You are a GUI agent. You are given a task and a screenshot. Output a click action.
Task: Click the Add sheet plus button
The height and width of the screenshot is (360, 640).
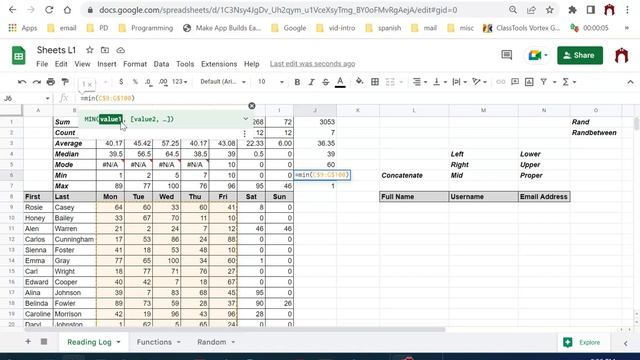[x=28, y=341]
